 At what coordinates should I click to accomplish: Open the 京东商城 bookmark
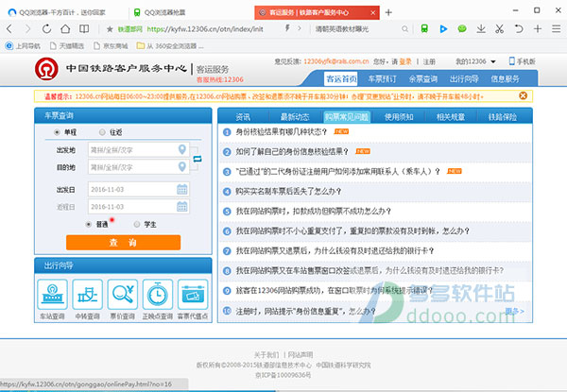click(x=111, y=46)
